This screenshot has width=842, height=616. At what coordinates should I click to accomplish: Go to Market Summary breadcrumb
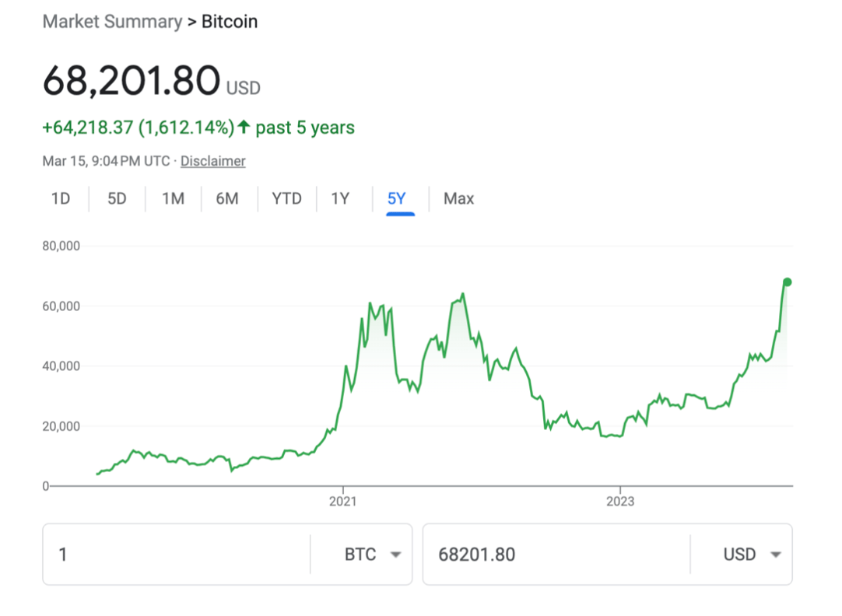click(112, 22)
